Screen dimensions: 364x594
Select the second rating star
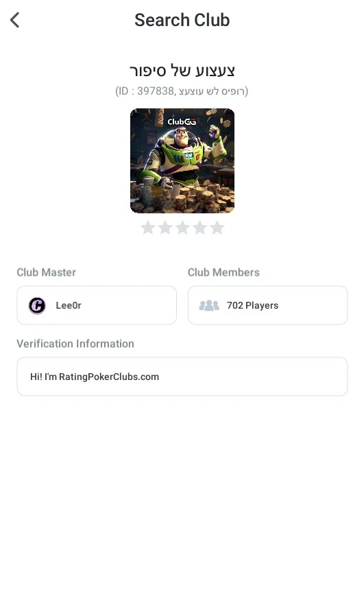[x=165, y=228]
